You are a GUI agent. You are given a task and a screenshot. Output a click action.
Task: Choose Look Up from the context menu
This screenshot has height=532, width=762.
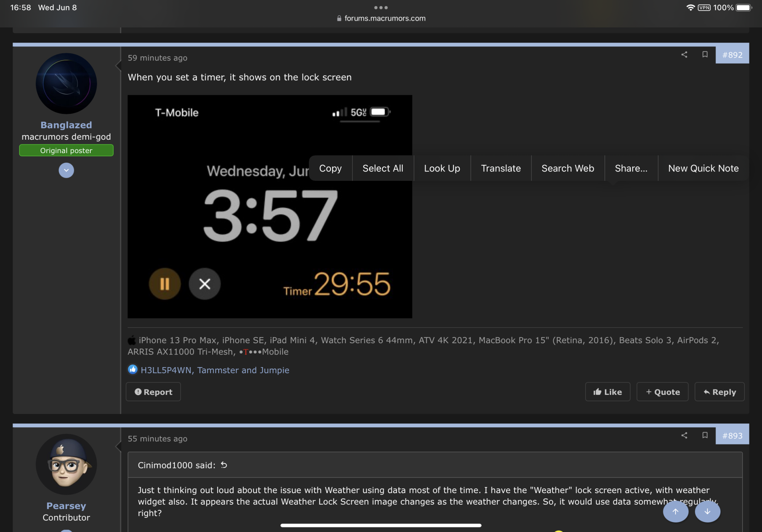click(442, 168)
